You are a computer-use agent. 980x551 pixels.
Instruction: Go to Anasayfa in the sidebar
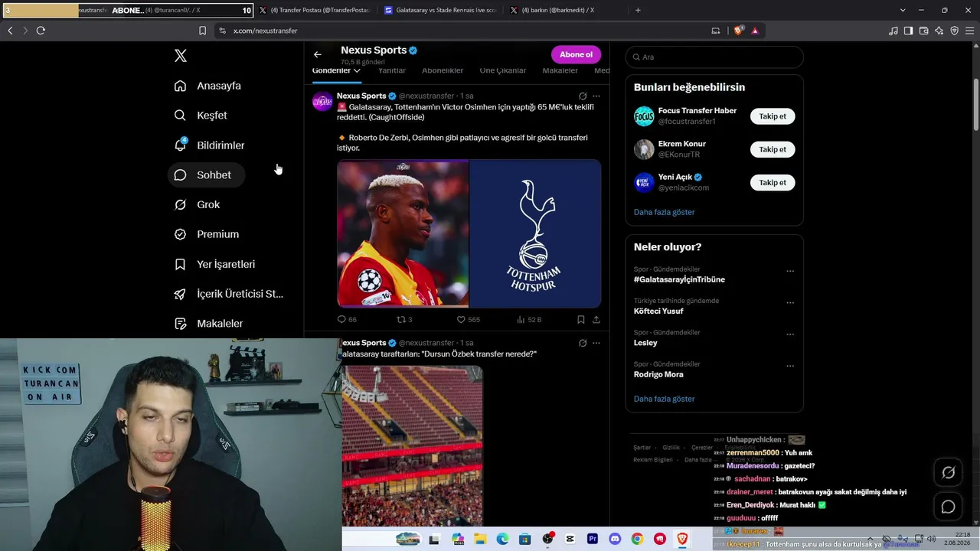pyautogui.click(x=207, y=86)
